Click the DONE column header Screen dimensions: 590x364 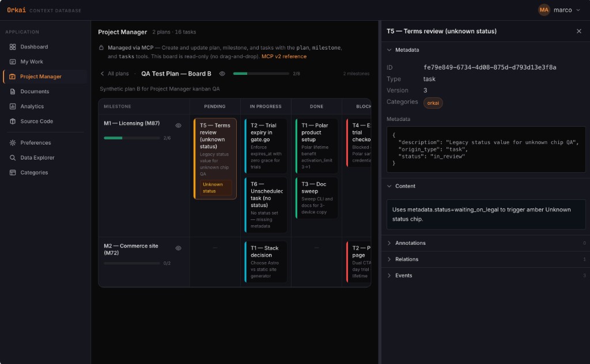pyautogui.click(x=316, y=107)
